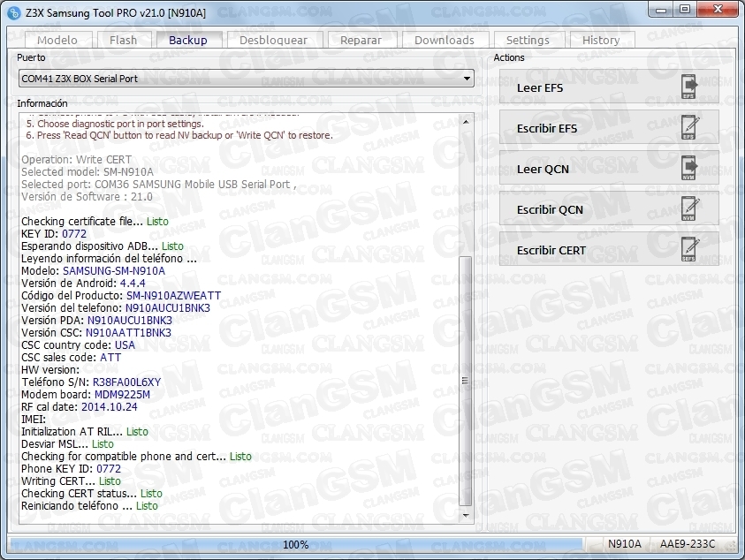Click the 'Choose diagnostic port' instruction line

(115, 124)
